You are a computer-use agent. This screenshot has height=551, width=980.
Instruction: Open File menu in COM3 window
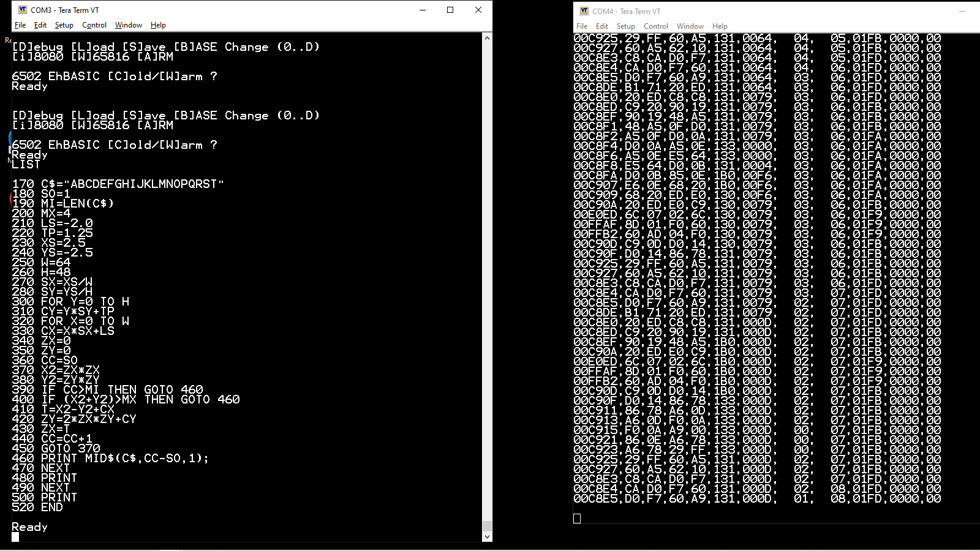[x=20, y=25]
